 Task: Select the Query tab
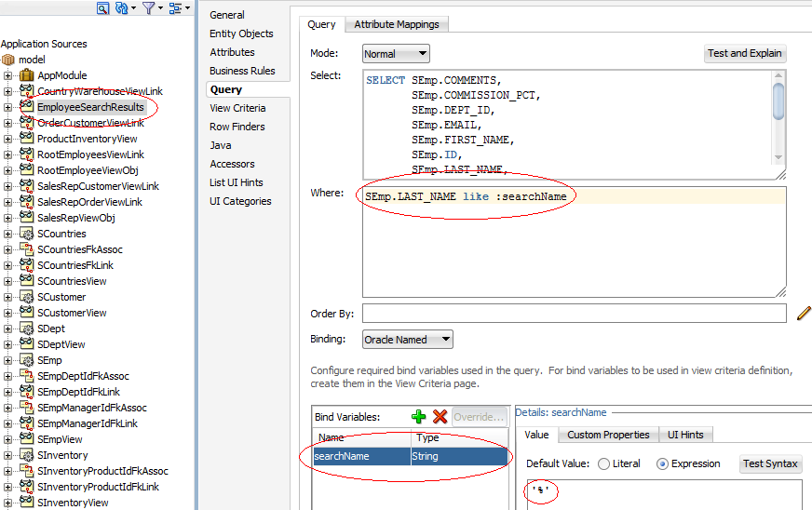[x=321, y=24]
